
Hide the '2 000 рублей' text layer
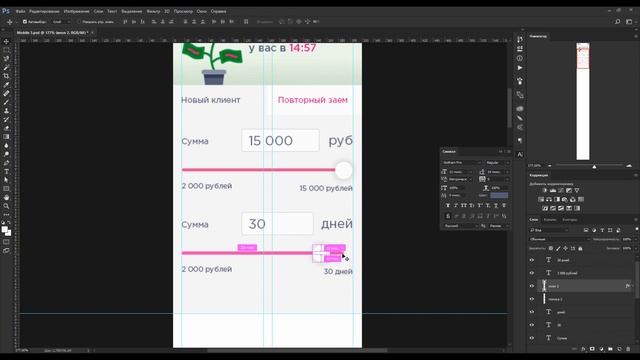532,273
